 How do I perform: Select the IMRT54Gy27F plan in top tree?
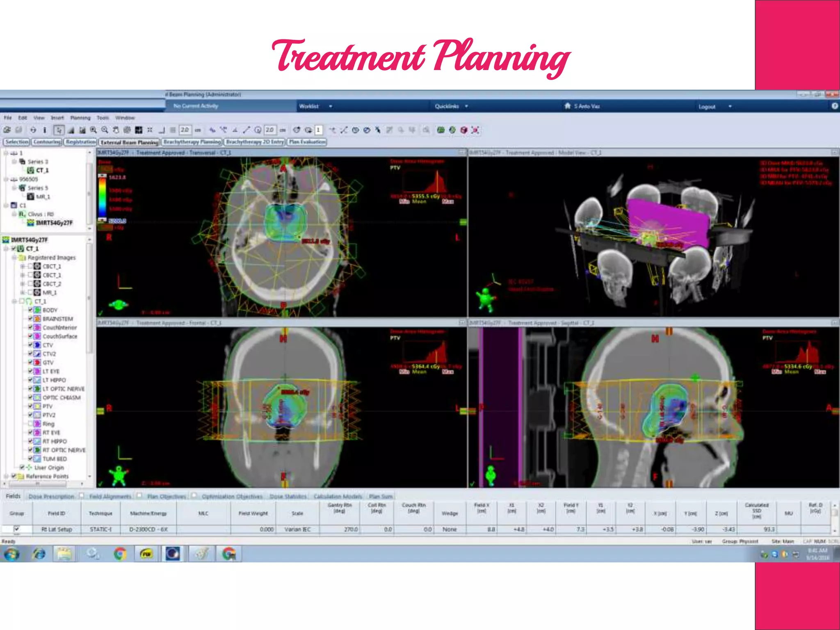point(54,223)
